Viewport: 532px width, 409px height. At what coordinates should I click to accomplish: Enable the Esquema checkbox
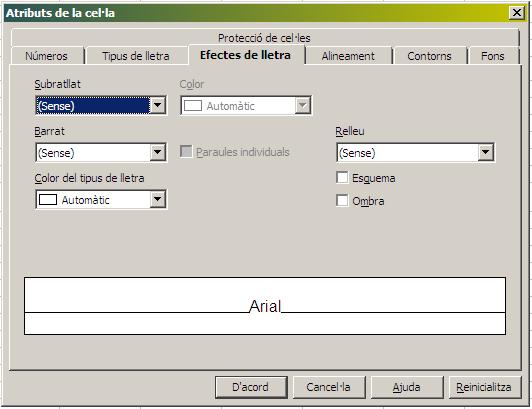[x=342, y=178]
